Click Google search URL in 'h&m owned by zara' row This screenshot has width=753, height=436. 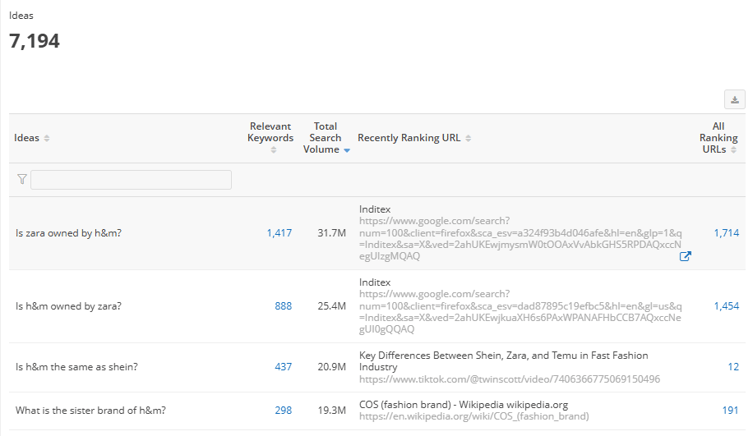(x=520, y=312)
